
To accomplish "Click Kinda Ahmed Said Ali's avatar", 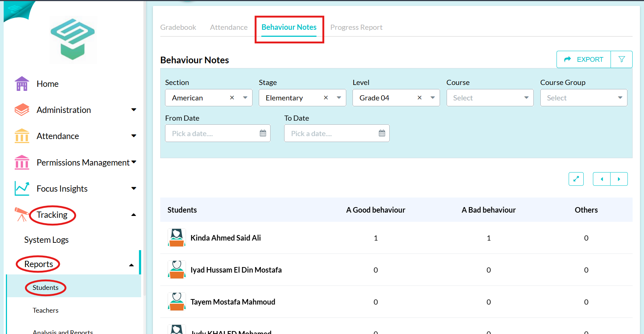I will [177, 238].
